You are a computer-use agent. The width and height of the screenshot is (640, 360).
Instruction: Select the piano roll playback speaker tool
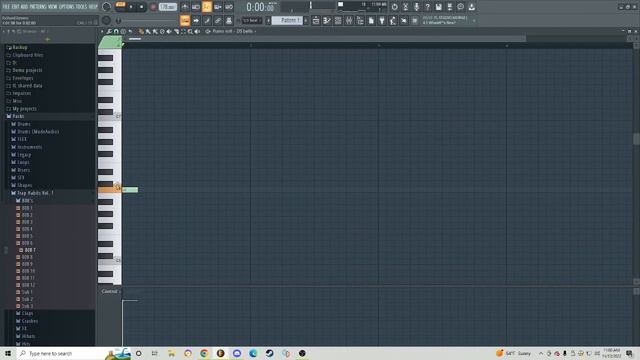coord(197,31)
